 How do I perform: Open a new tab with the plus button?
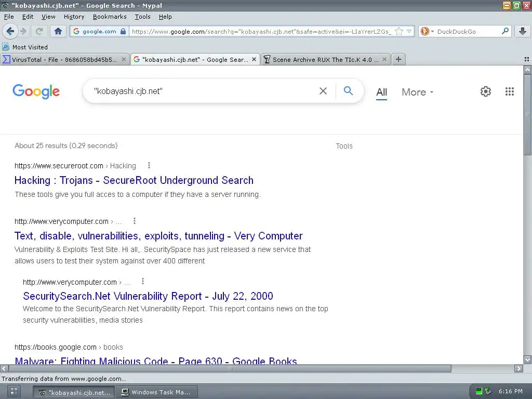point(398,59)
